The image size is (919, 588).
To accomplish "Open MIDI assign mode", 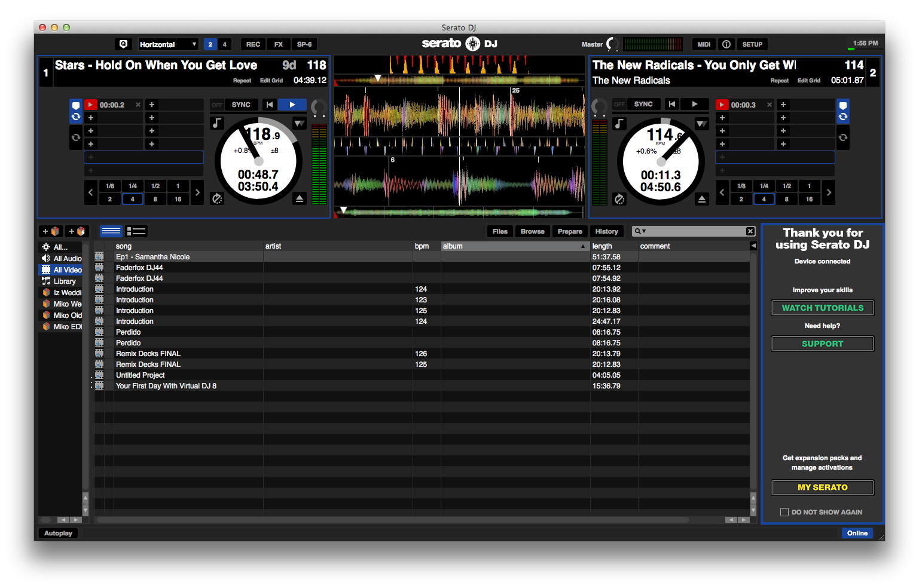I will [704, 44].
